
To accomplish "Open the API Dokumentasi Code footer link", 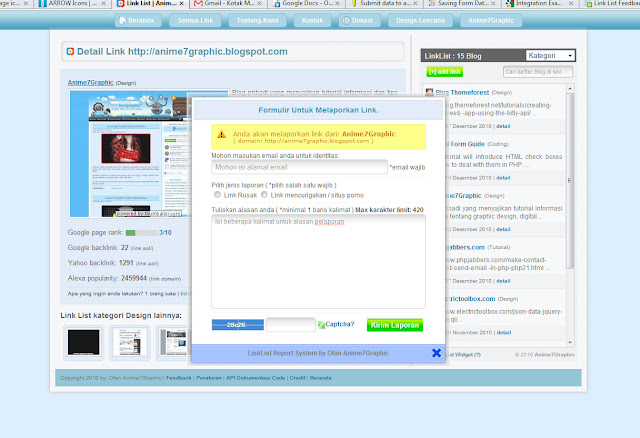I will pos(256,378).
